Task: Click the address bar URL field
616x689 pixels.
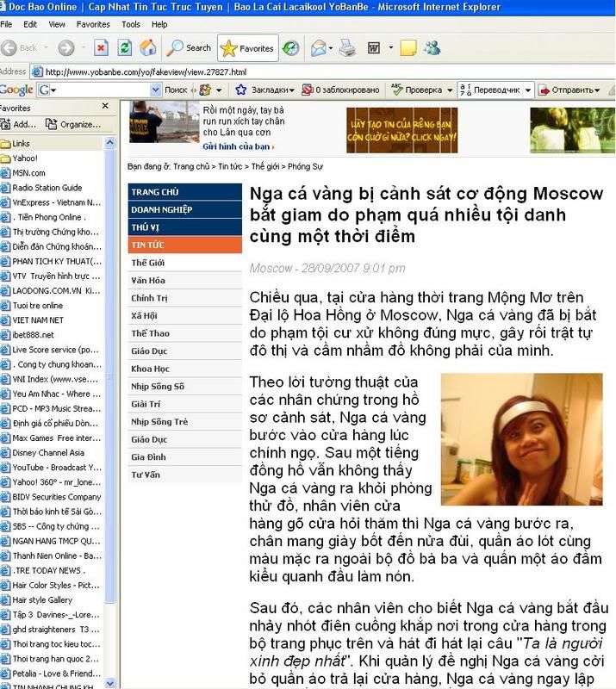Action: pos(323,71)
